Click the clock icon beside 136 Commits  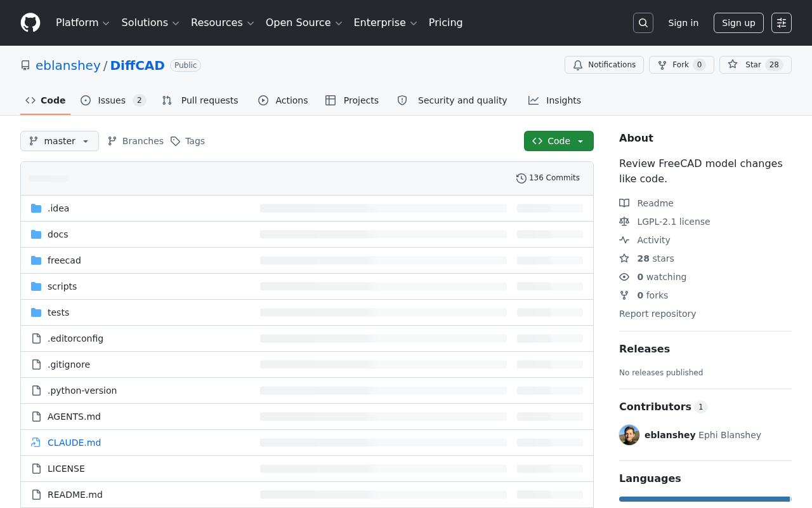pyautogui.click(x=521, y=178)
